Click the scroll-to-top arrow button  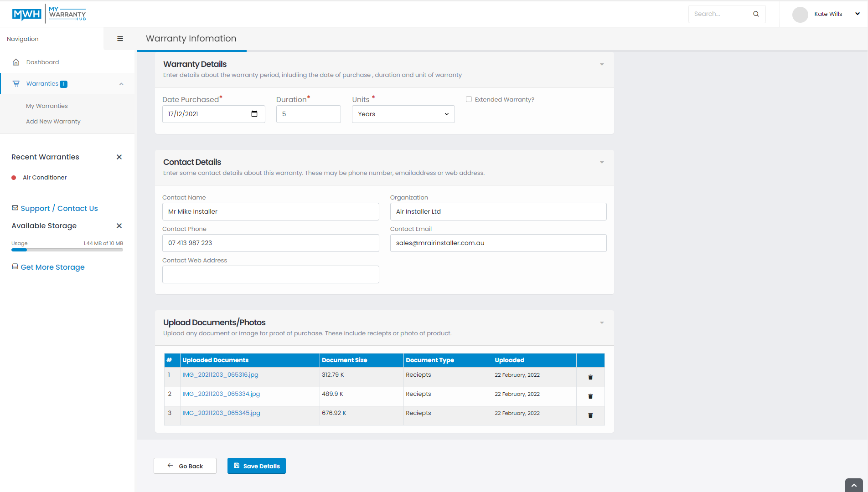tap(854, 485)
